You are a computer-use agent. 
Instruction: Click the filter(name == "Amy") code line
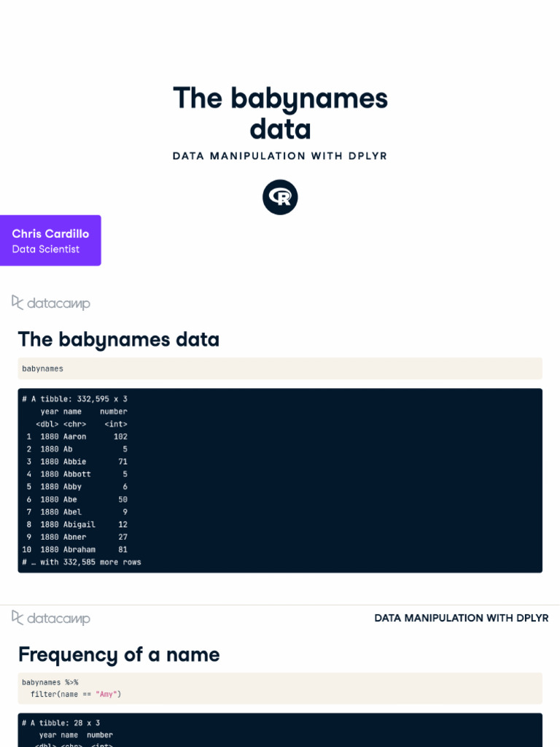(76, 694)
